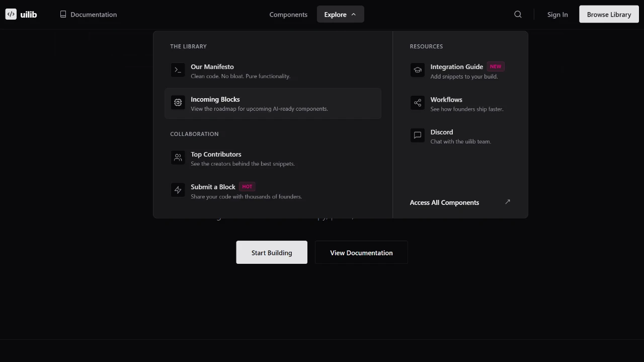This screenshot has height=362, width=644.
Task: Click the HOT badge next to Submit a Block
Action: 247,186
